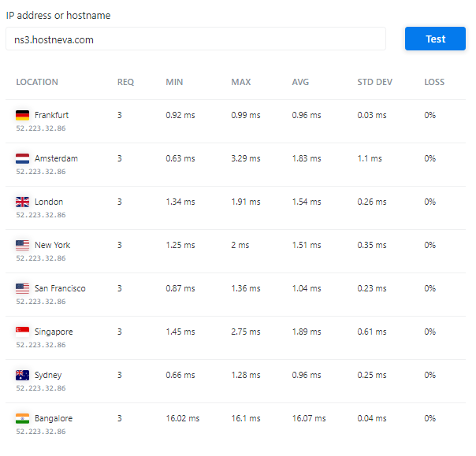Click the German flag icon next to Frankfurt

(23, 115)
